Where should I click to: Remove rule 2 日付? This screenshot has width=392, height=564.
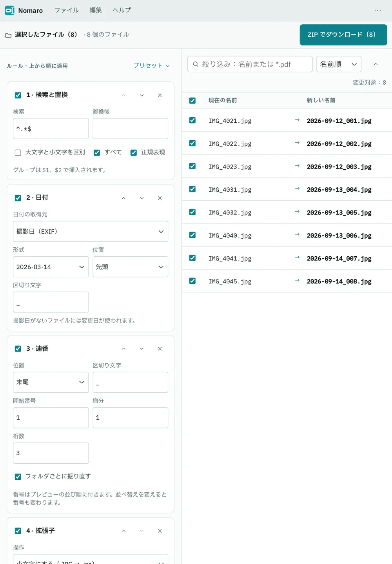click(x=160, y=198)
